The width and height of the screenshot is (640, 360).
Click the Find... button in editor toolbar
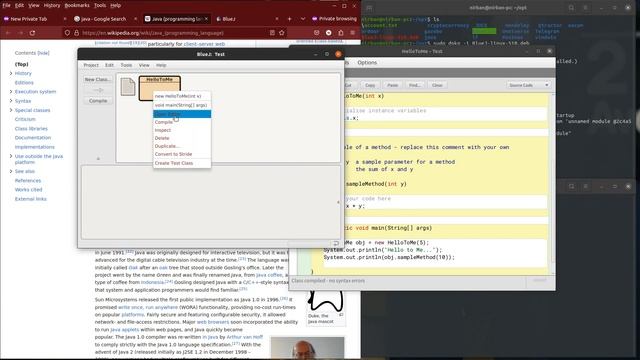point(415,85)
